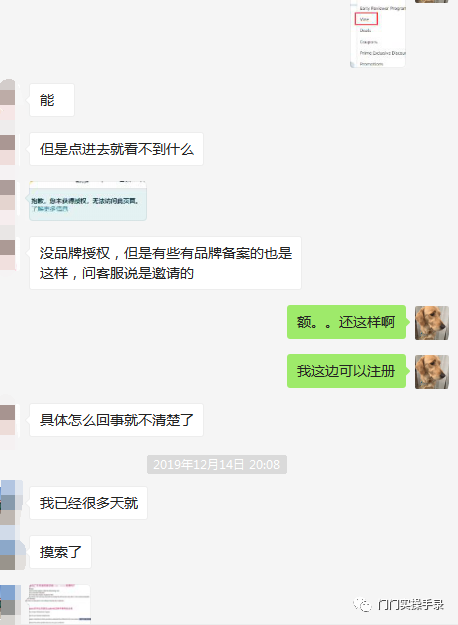The width and height of the screenshot is (458, 625).
Task: Click the blurred avatar next to '能'
Action: [x=8, y=100]
